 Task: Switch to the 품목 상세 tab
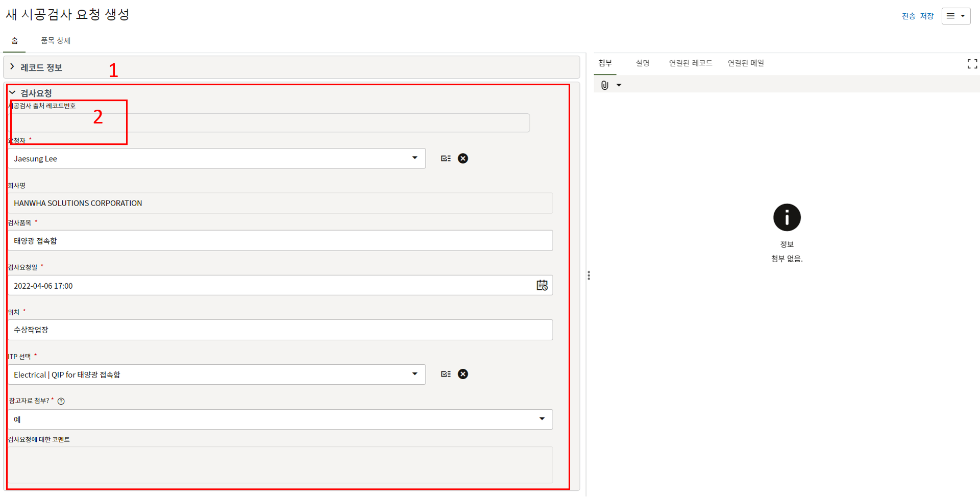(x=56, y=41)
